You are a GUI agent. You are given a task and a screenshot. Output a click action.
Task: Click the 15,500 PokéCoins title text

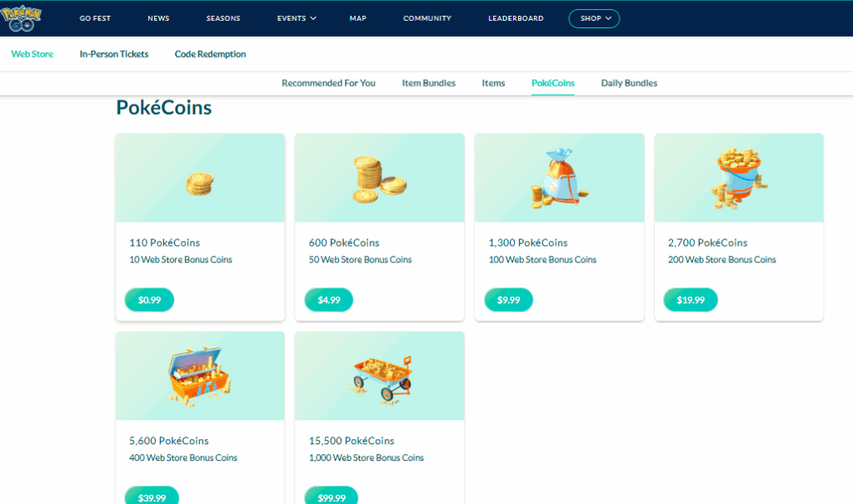point(352,441)
